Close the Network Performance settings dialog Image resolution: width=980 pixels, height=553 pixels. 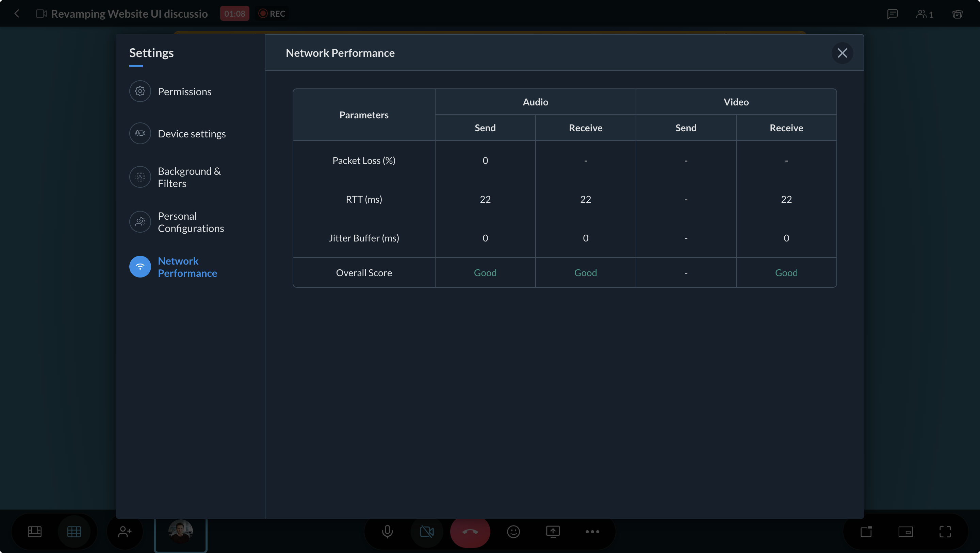[842, 53]
